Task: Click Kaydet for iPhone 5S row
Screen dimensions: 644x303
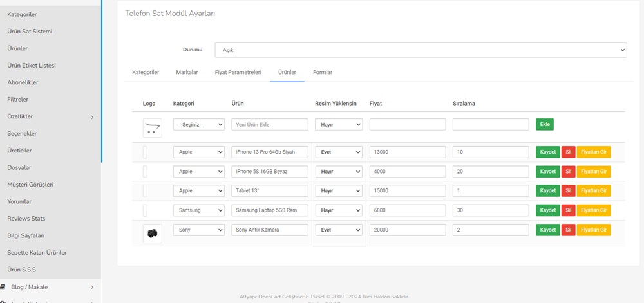Action: 548,171
